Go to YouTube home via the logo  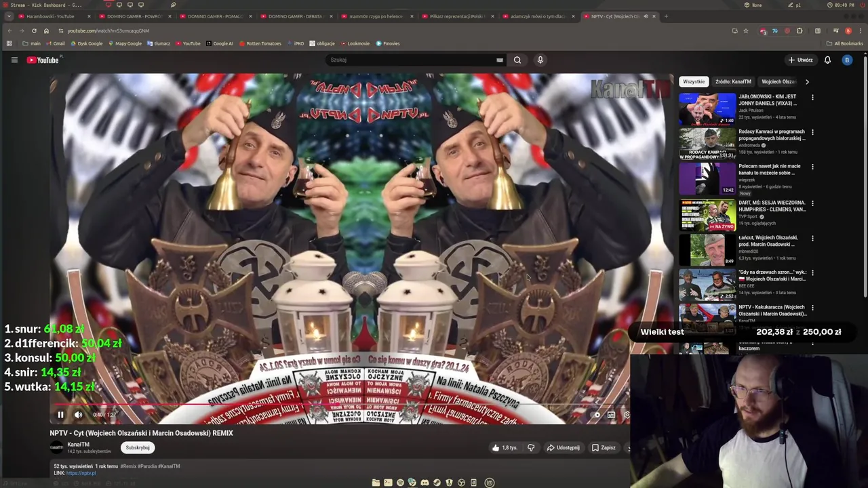[x=43, y=60]
